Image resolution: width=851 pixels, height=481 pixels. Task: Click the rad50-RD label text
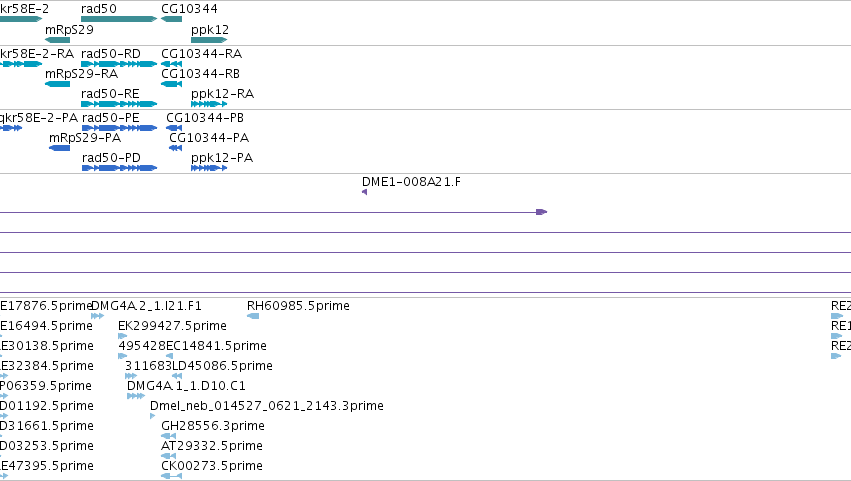coord(111,54)
